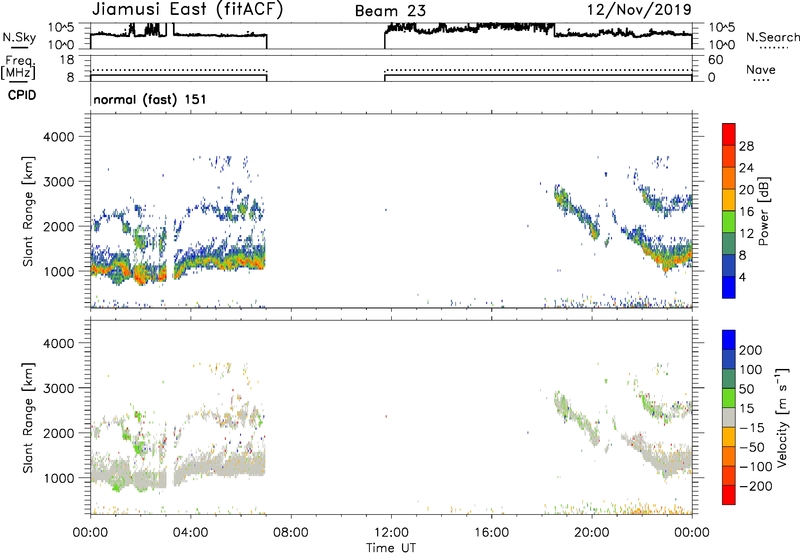This screenshot has height=554, width=800.
Task: Click the gray segment of velocity color bar
Action: [729, 417]
